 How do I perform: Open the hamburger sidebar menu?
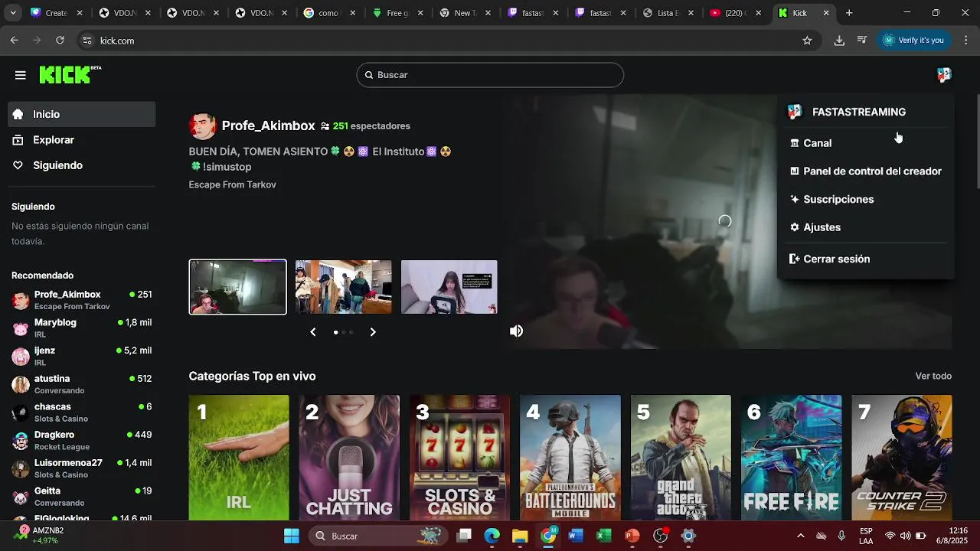tap(21, 75)
